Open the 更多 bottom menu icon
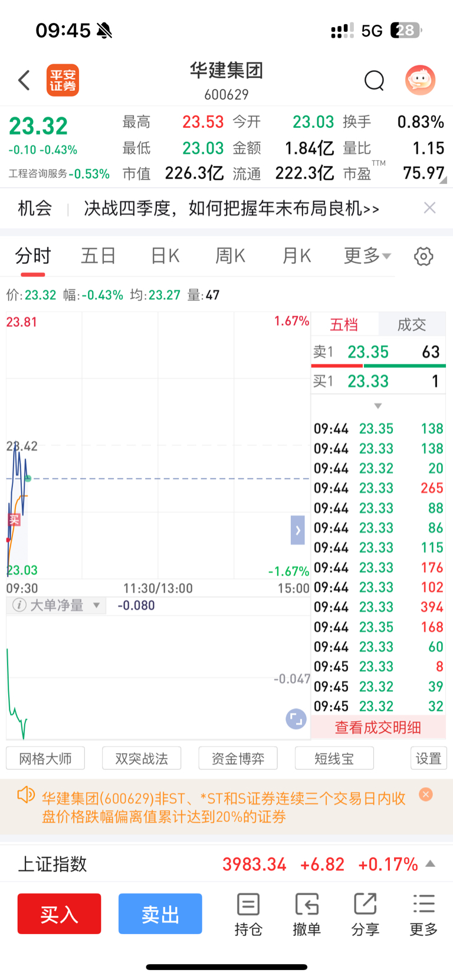 (x=424, y=914)
